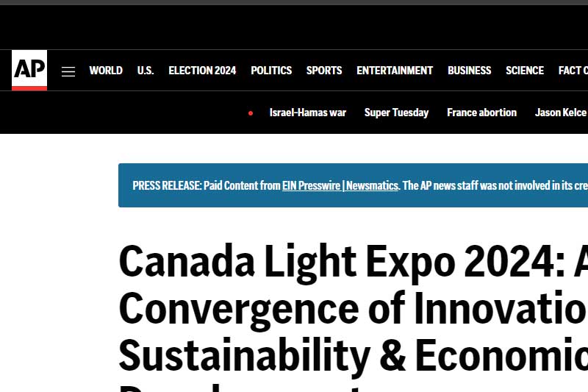Open the Israel-Hamas war trending topic

(308, 113)
